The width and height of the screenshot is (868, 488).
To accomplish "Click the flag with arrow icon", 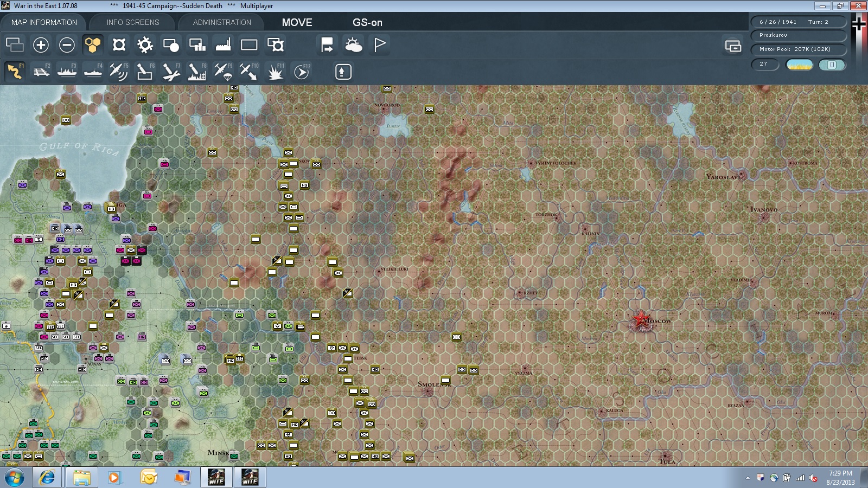I will pyautogui.click(x=327, y=44).
